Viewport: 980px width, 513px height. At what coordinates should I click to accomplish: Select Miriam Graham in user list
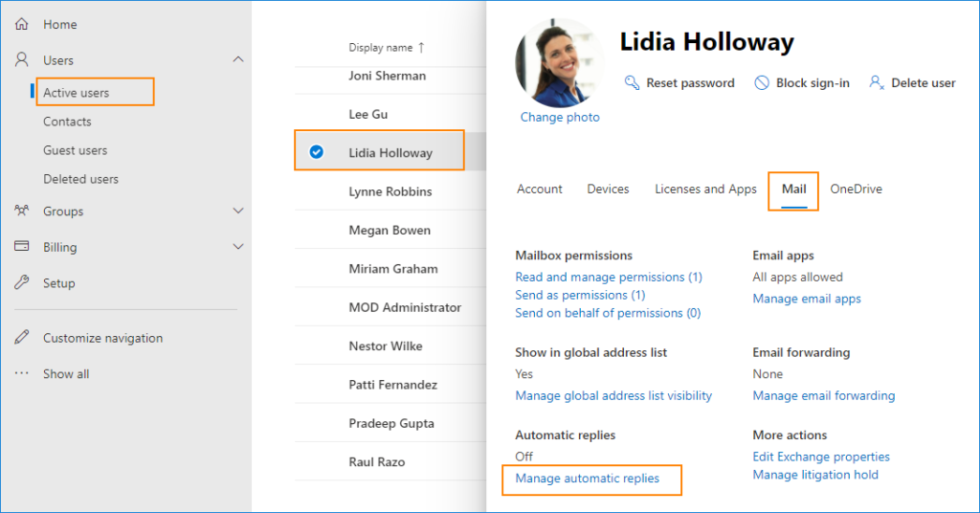393,269
